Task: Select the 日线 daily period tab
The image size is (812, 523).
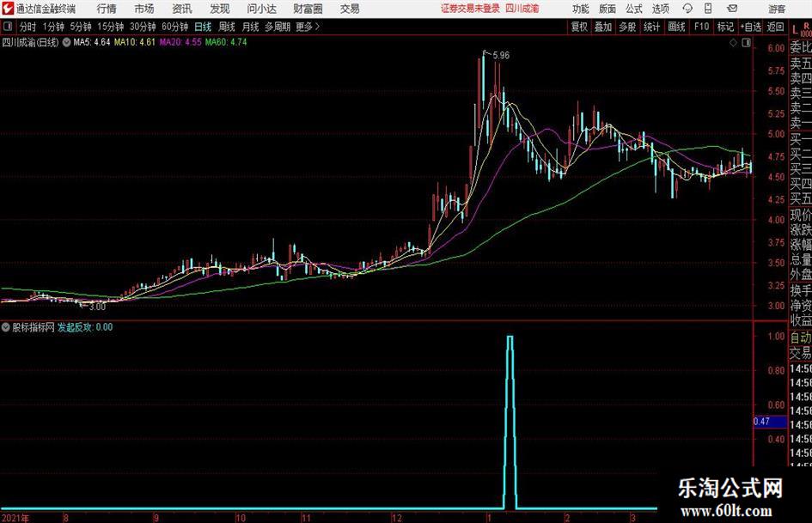Action: (x=203, y=27)
